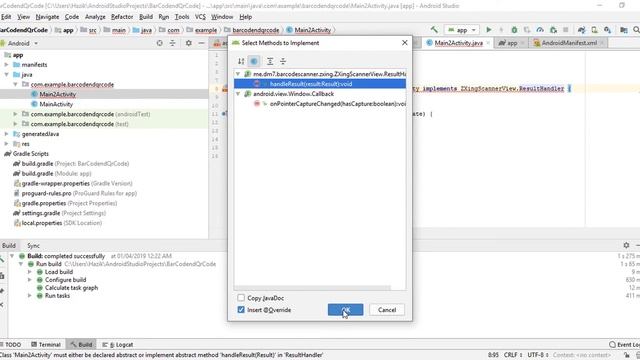640x360 pixels.
Task: Close the Main2Activity.java tab
Action: (x=488, y=42)
